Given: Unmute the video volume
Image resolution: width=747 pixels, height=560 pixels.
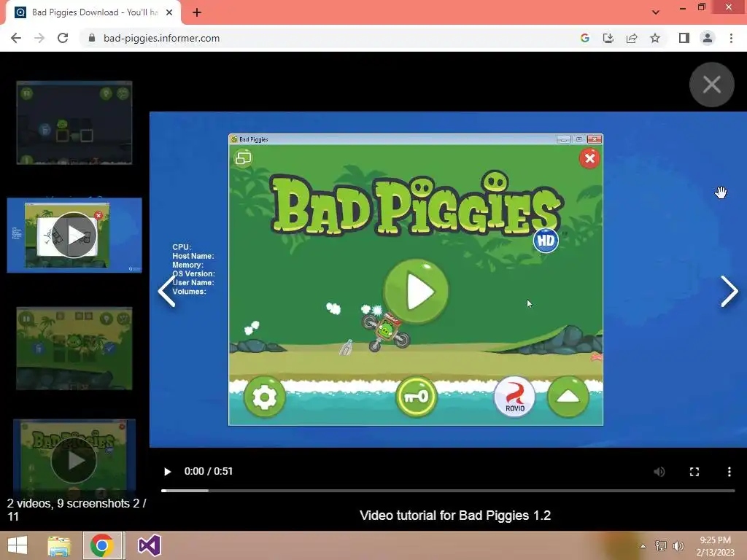Looking at the screenshot, I should click(x=659, y=472).
